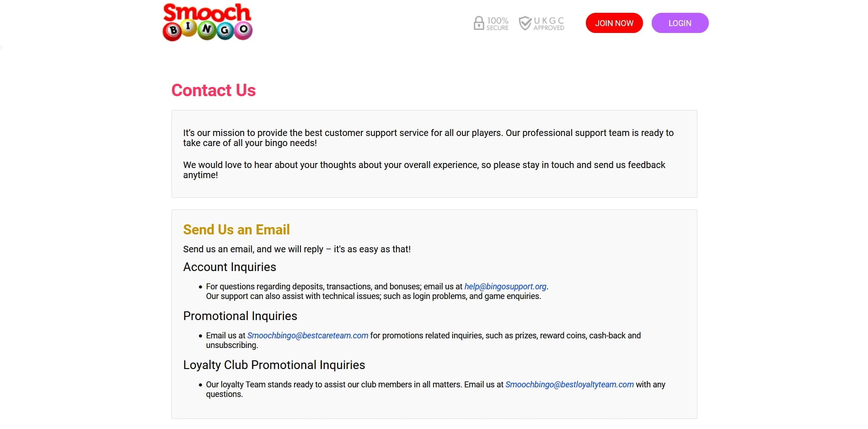
Task: Click the padlock icon beside 100% Secure
Action: (478, 23)
